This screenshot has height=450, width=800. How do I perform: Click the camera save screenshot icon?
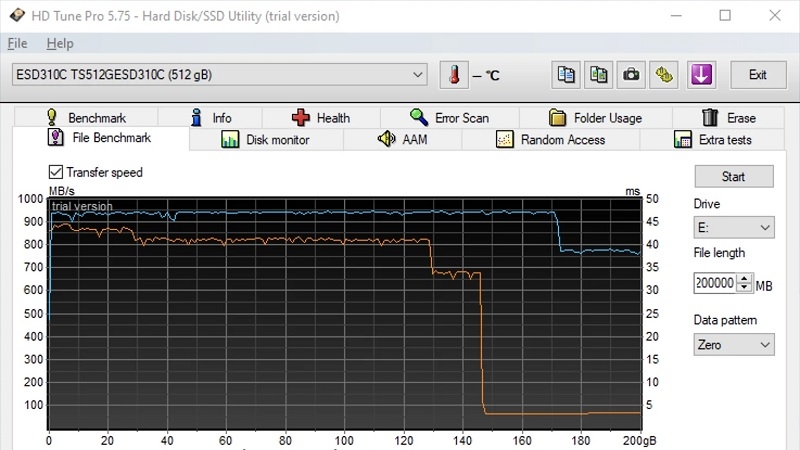[x=631, y=75]
